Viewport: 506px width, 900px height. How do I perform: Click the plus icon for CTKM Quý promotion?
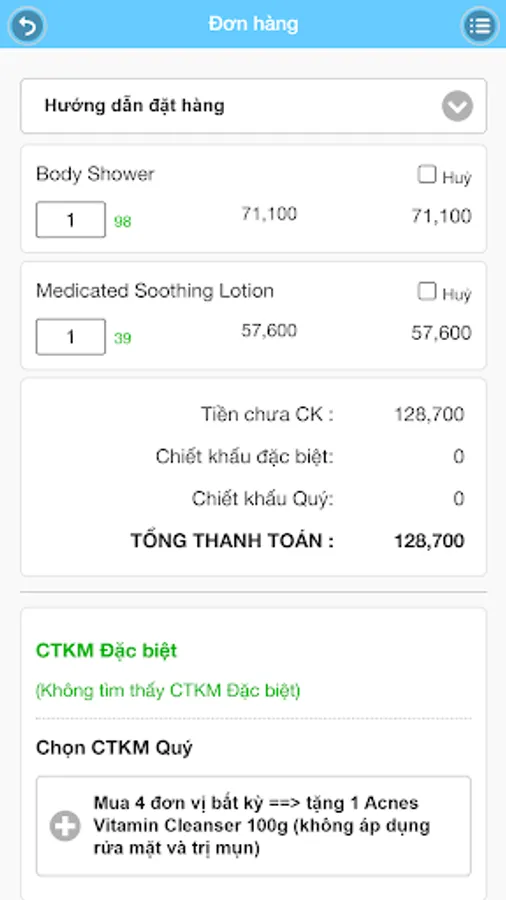point(65,826)
